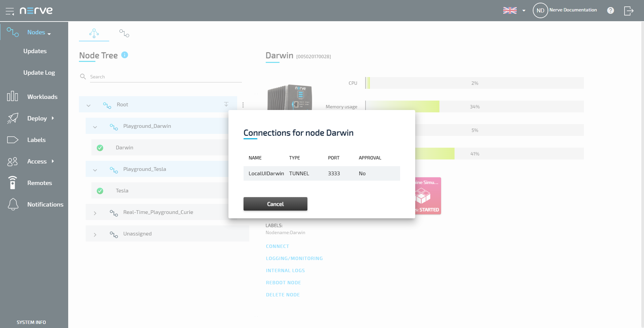This screenshot has width=644, height=328.
Task: Collapse the Playground_Tesla group
Action: pyautogui.click(x=95, y=169)
